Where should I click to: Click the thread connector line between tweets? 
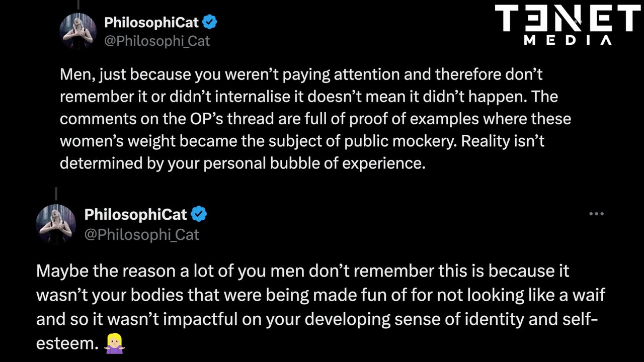(56, 194)
